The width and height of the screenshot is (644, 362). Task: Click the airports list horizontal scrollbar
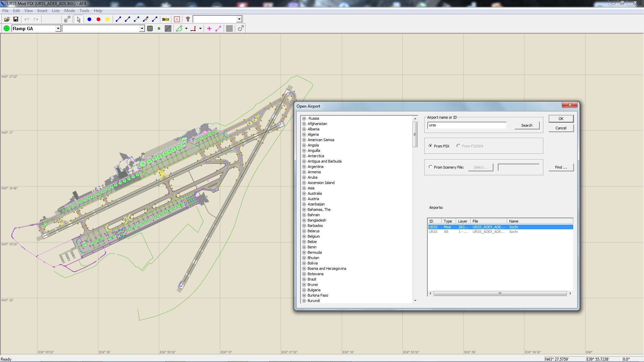(500, 293)
